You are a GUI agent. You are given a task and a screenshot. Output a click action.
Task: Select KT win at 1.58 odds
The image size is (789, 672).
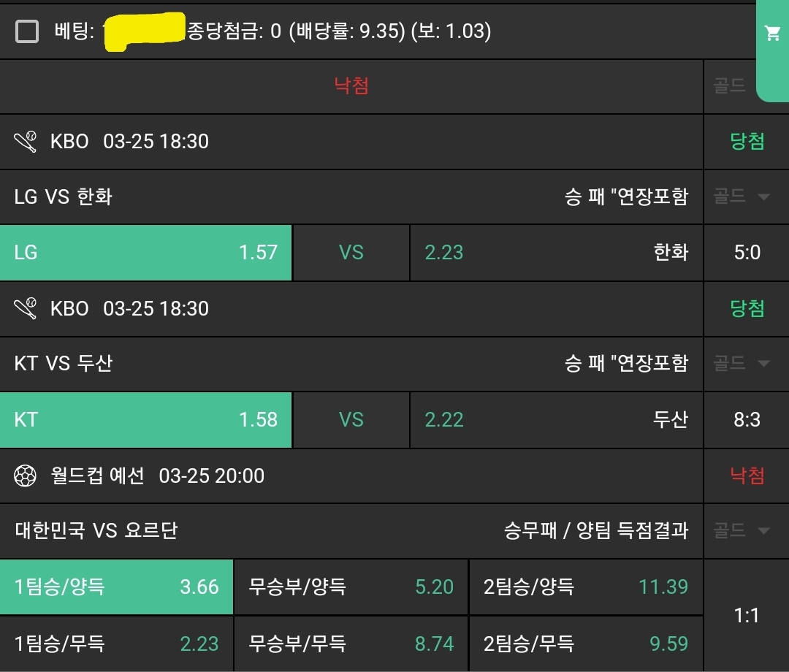click(x=146, y=420)
